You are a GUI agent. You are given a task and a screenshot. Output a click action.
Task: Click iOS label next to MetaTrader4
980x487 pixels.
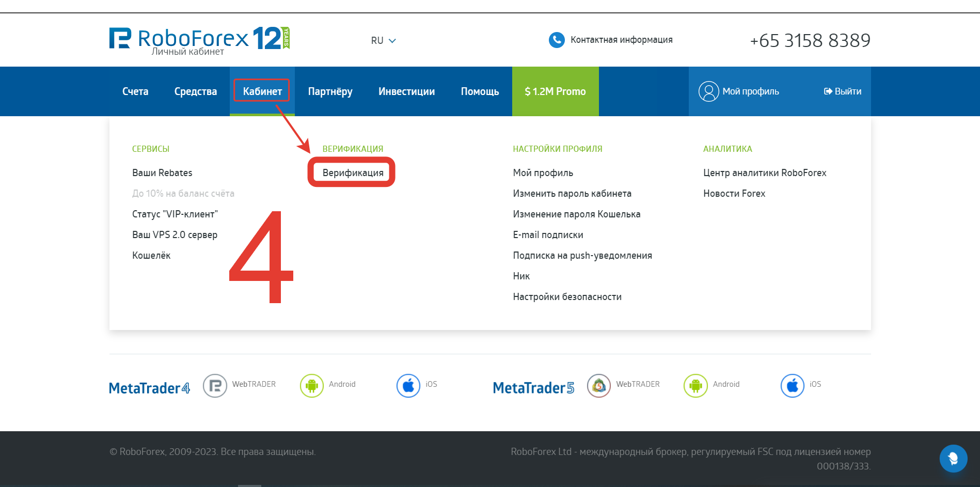(431, 384)
